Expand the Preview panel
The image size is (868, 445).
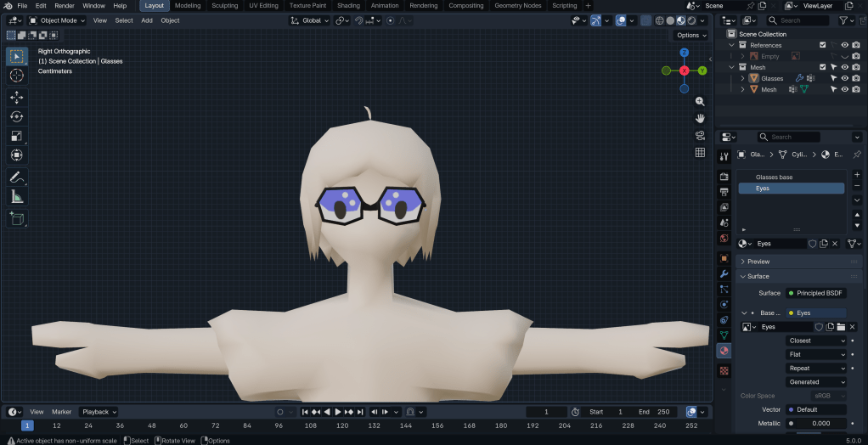point(758,262)
